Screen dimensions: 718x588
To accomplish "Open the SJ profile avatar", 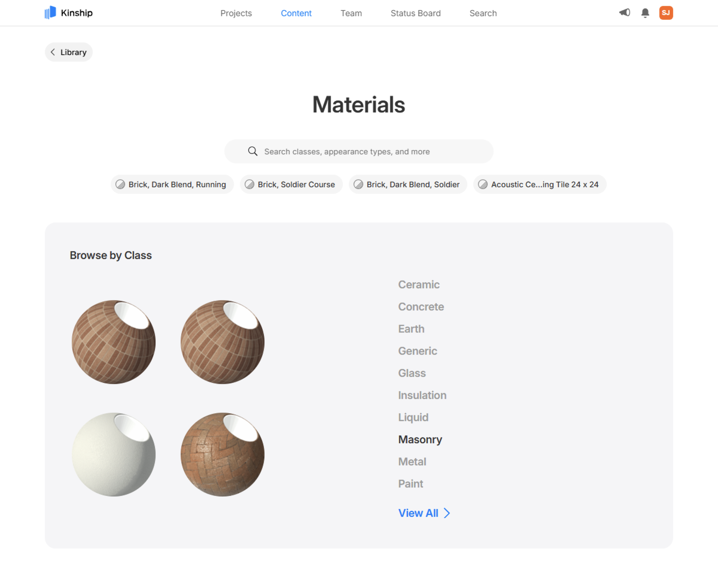I will 666,13.
